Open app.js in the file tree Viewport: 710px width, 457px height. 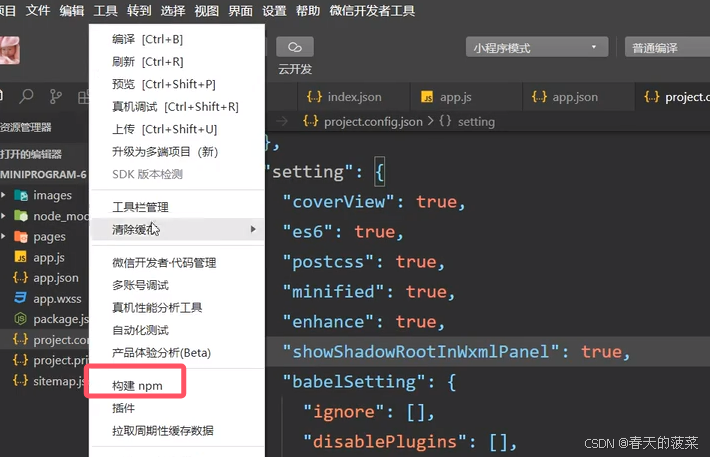point(44,258)
